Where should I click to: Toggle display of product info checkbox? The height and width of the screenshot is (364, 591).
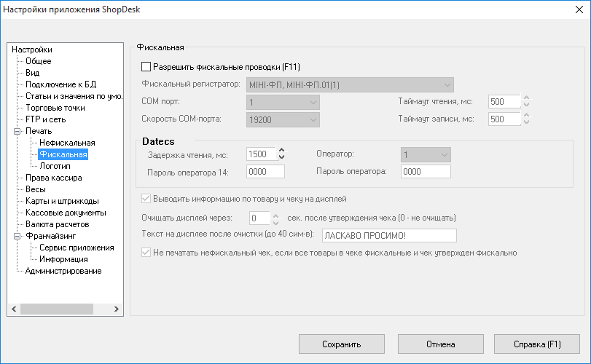[x=146, y=198]
